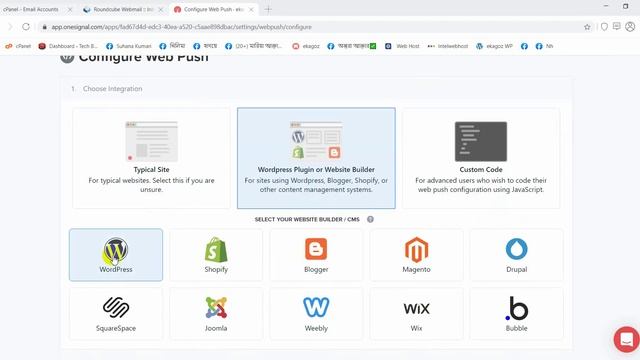The width and height of the screenshot is (640, 360).
Task: Choose Shopify as the website builder
Action: tap(216, 255)
